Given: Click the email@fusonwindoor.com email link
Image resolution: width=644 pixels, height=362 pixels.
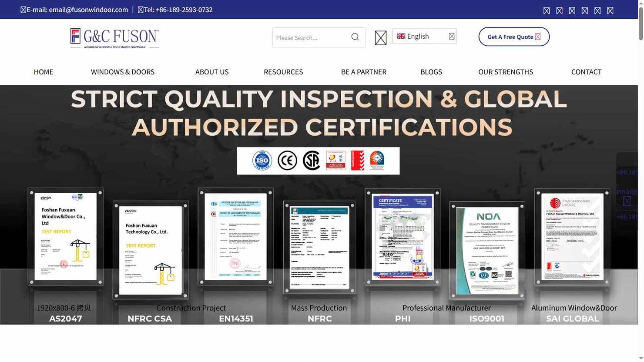Looking at the screenshot, I should pyautogui.click(x=88, y=10).
